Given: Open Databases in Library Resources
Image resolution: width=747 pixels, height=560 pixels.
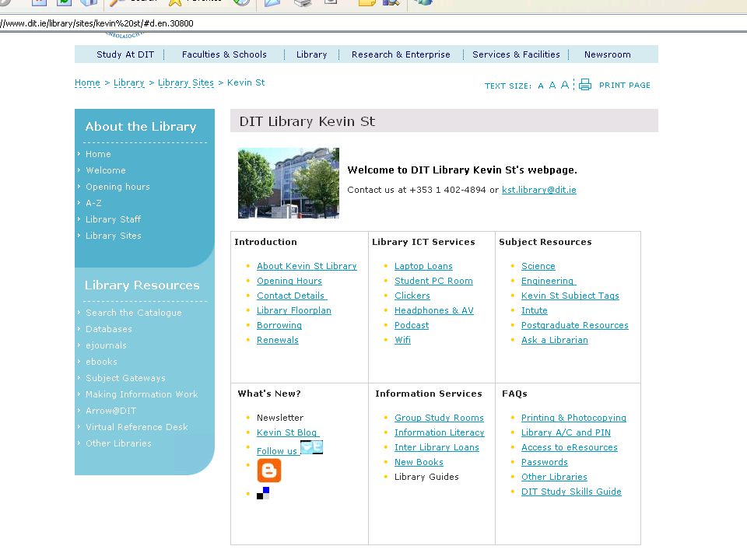Looking at the screenshot, I should coord(109,328).
